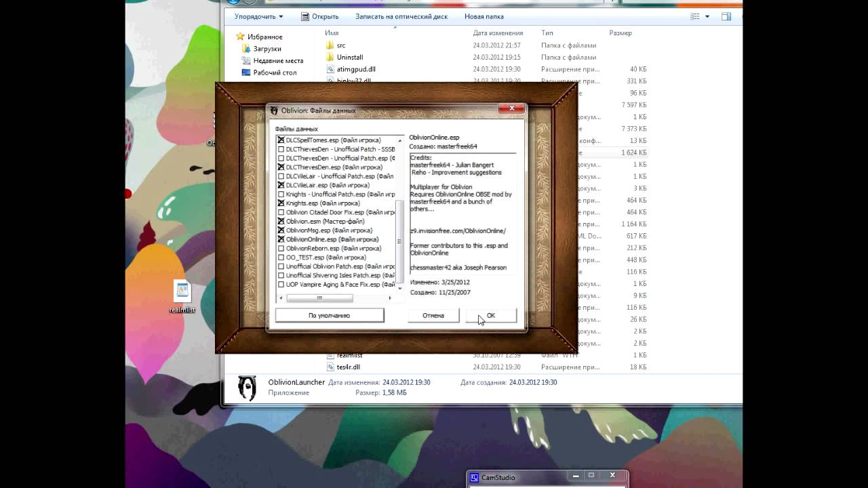The image size is (868, 488).
Task: Open view options dropdown arrow in Explorer
Action: click(x=707, y=16)
